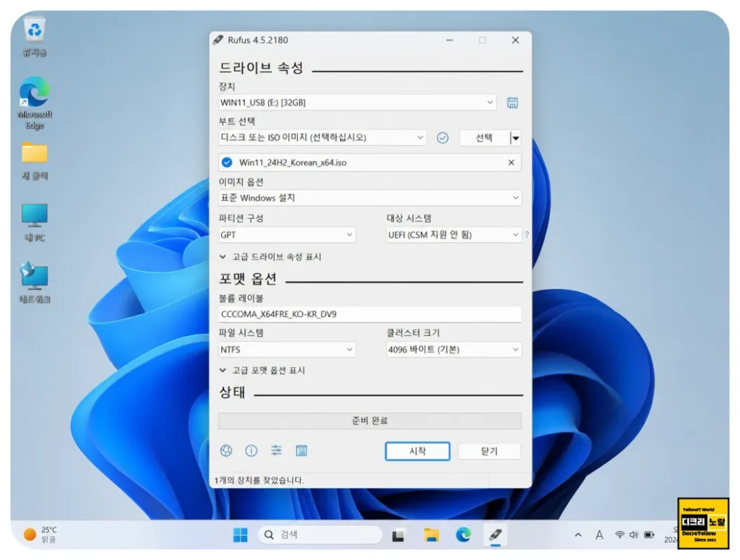
Task: Open the Wi-Fi network tray icon
Action: (619, 535)
